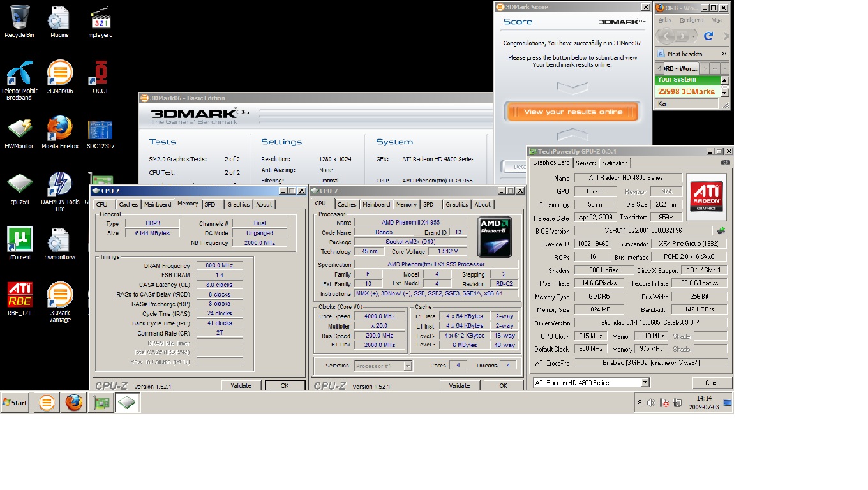The width and height of the screenshot is (868, 490).
Task: Open Arkiv menu in Firefox
Action: coord(664,20)
